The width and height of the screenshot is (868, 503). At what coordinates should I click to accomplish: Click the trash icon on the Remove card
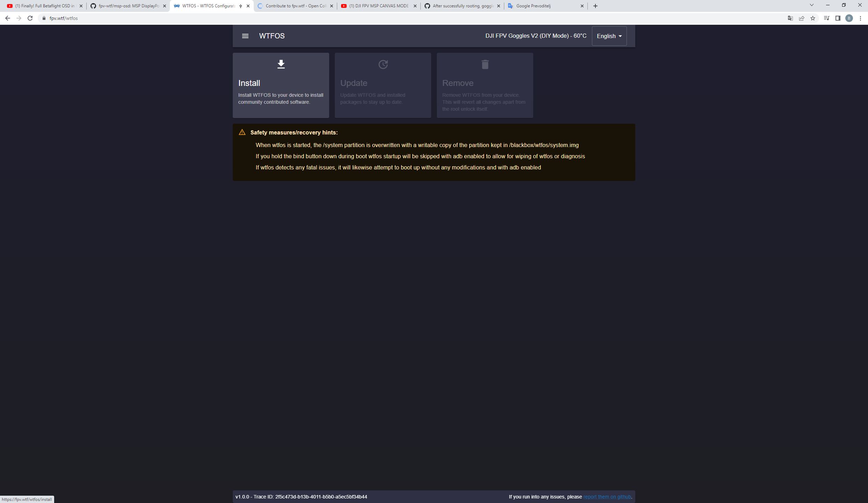[x=485, y=64]
